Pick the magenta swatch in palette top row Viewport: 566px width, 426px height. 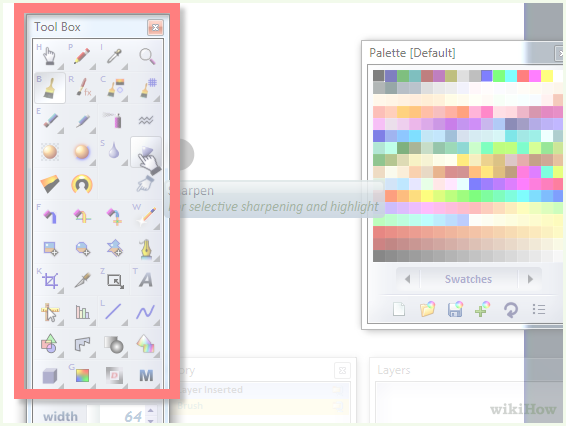click(535, 76)
